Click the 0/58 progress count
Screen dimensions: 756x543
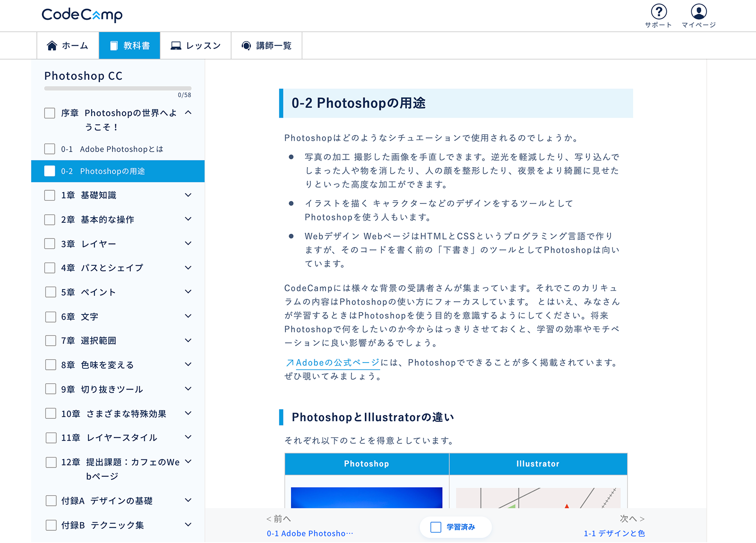coord(184,95)
